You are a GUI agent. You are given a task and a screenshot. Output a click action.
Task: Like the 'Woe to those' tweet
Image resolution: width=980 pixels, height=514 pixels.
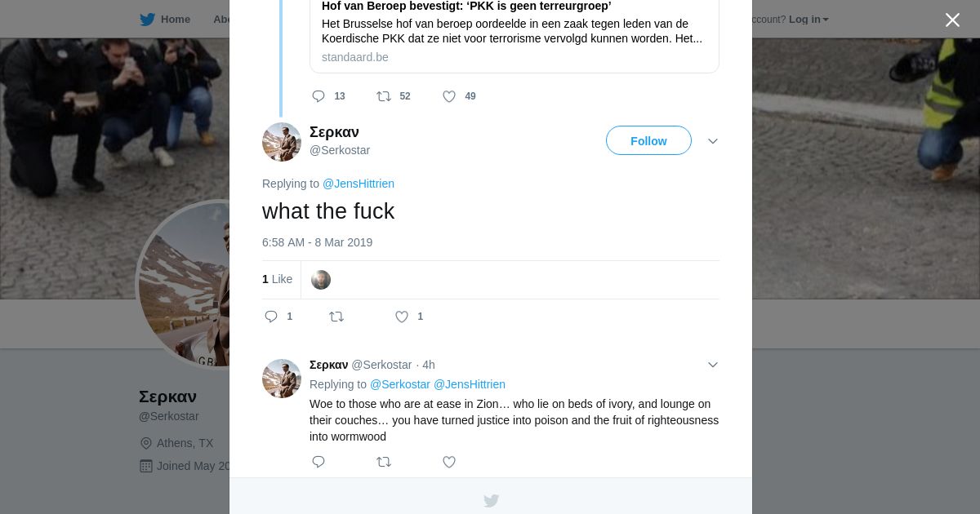coord(449,462)
